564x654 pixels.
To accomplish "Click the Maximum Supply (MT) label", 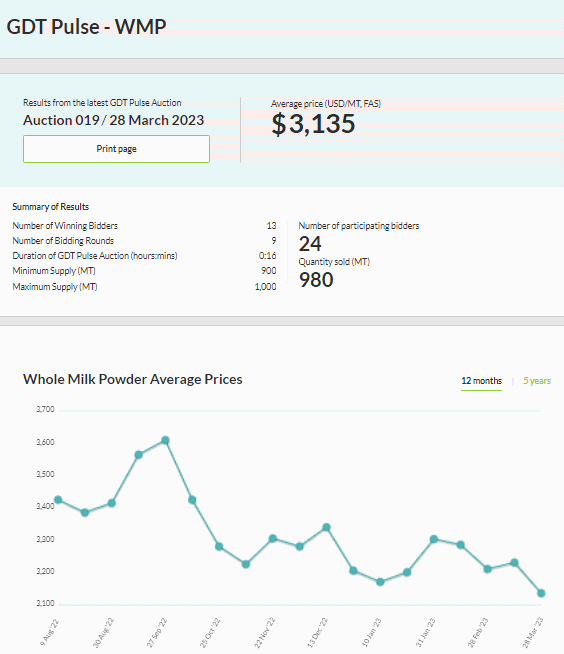I will pos(55,287).
